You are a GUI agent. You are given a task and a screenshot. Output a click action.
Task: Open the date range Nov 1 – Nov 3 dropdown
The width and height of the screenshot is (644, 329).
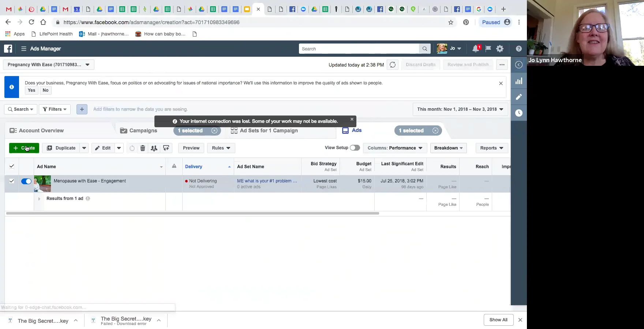point(460,109)
